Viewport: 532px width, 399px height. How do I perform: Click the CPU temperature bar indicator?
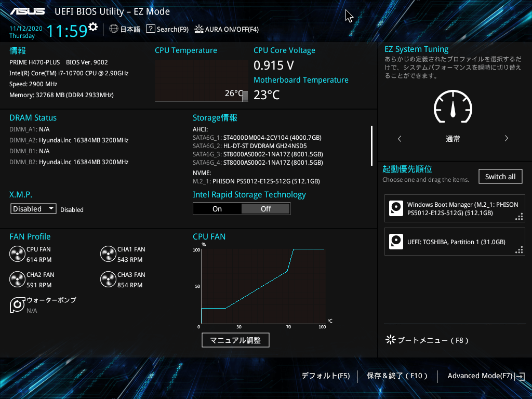245,96
